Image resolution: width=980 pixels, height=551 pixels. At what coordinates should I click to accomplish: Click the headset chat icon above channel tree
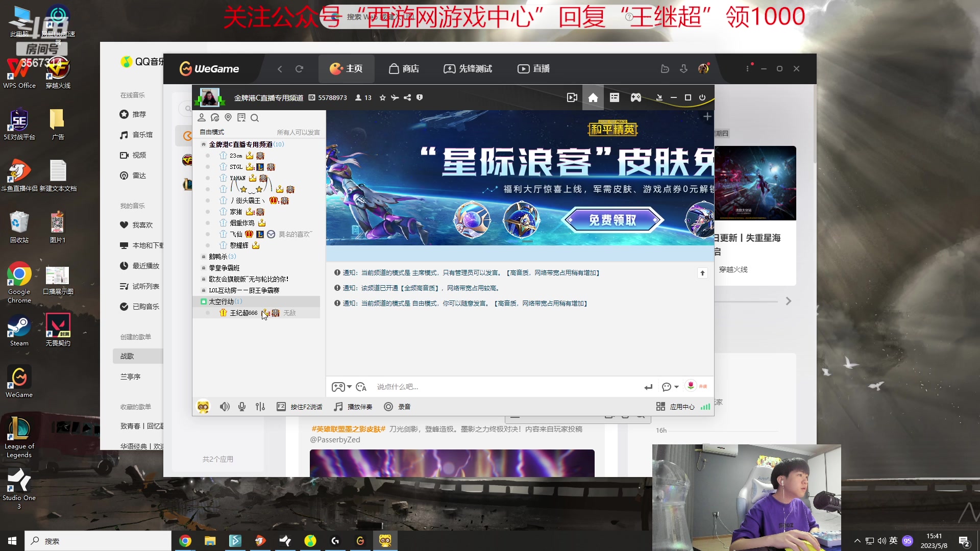point(215,118)
